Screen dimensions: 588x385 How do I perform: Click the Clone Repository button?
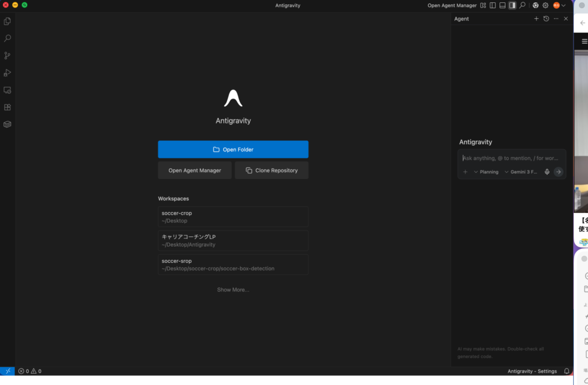click(272, 170)
